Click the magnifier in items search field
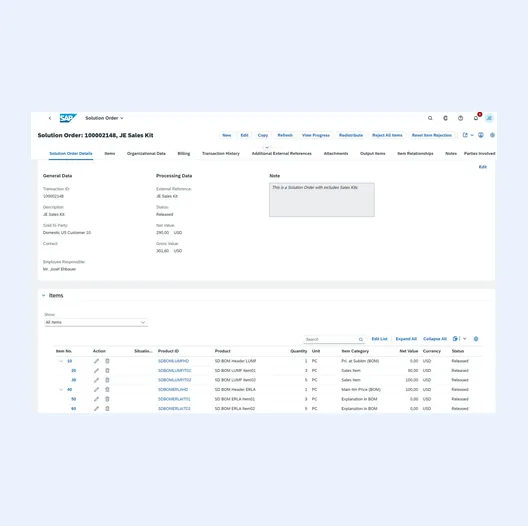This screenshot has height=526, width=528. [x=361, y=339]
